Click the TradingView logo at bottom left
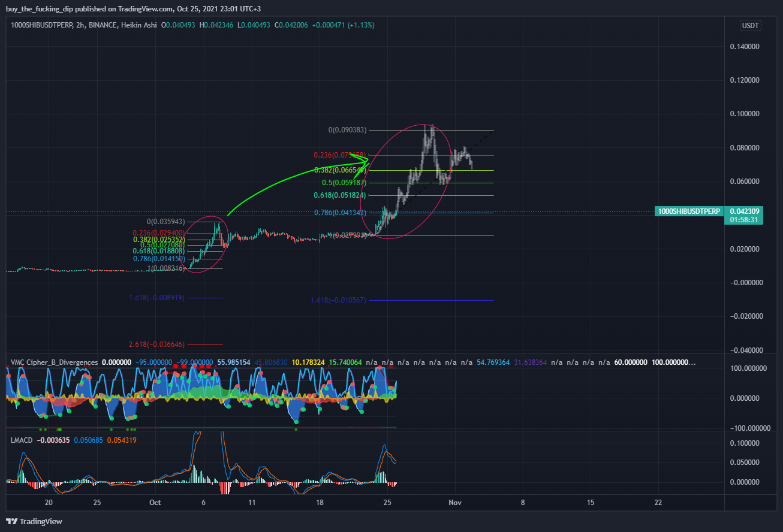The image size is (783, 532). [34, 521]
